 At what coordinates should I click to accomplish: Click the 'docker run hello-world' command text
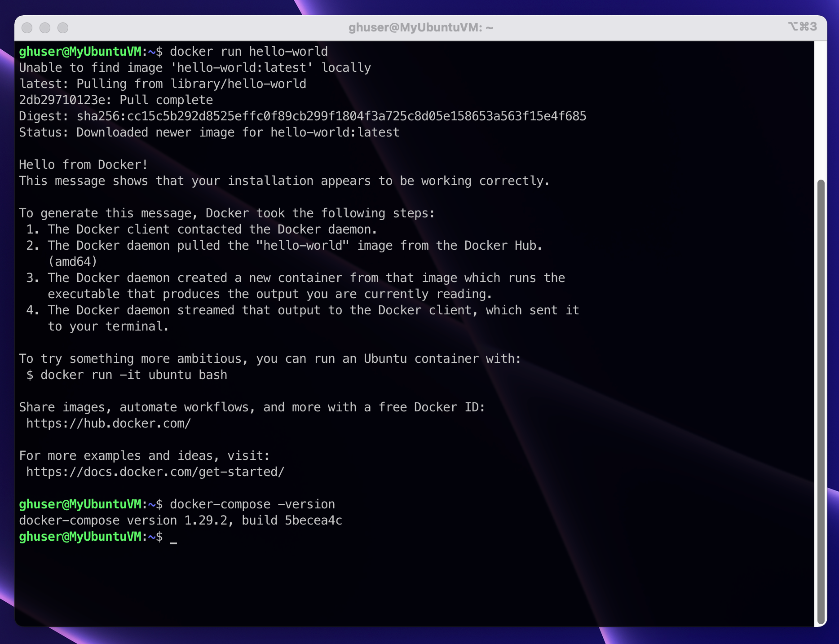click(249, 52)
